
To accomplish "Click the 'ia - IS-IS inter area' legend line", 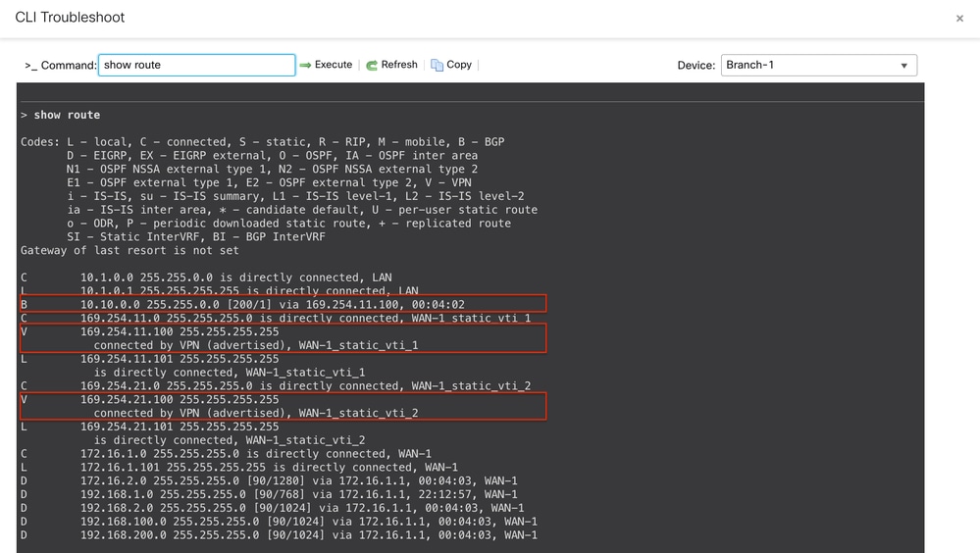I will (302, 210).
